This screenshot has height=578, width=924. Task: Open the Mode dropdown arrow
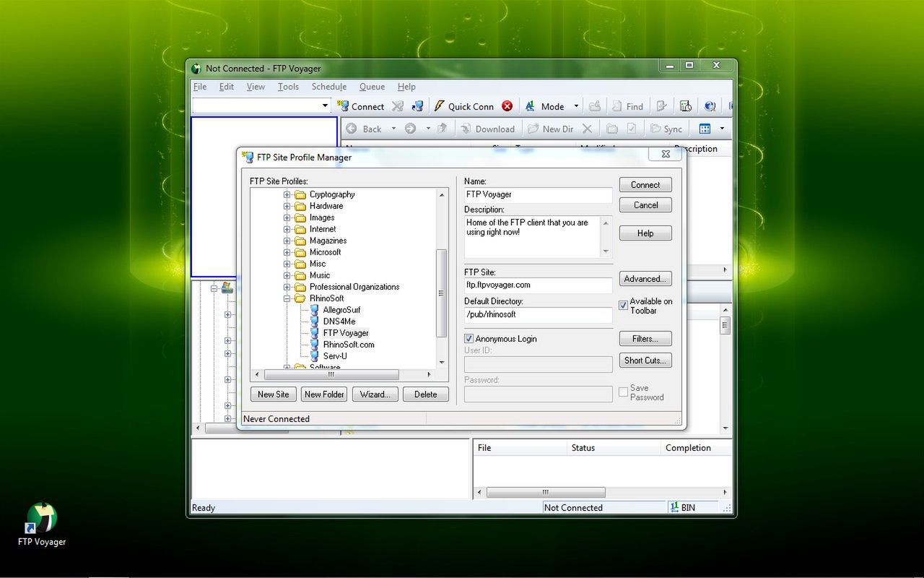click(x=576, y=106)
